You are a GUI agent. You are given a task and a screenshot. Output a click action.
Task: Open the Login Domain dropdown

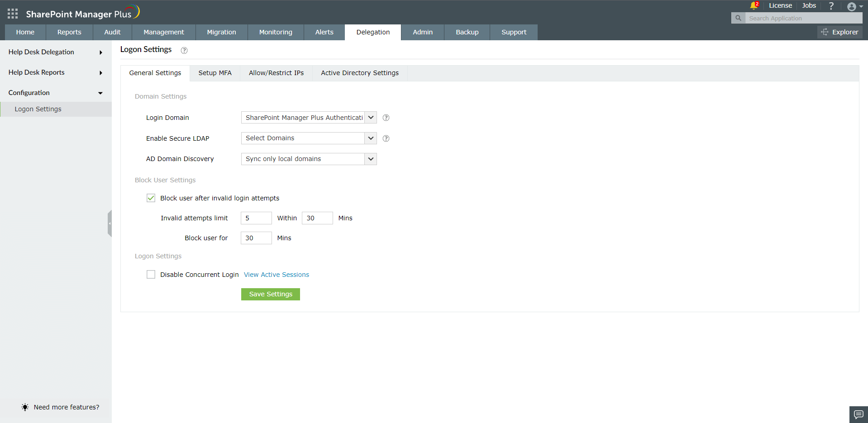pyautogui.click(x=371, y=117)
